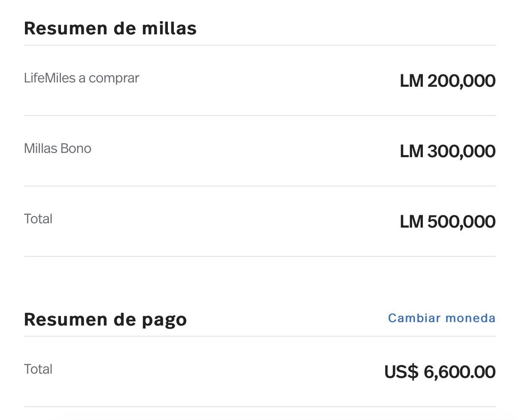The image size is (516, 420).
Task: Select the Resumen de pago heading
Action: click(x=105, y=320)
